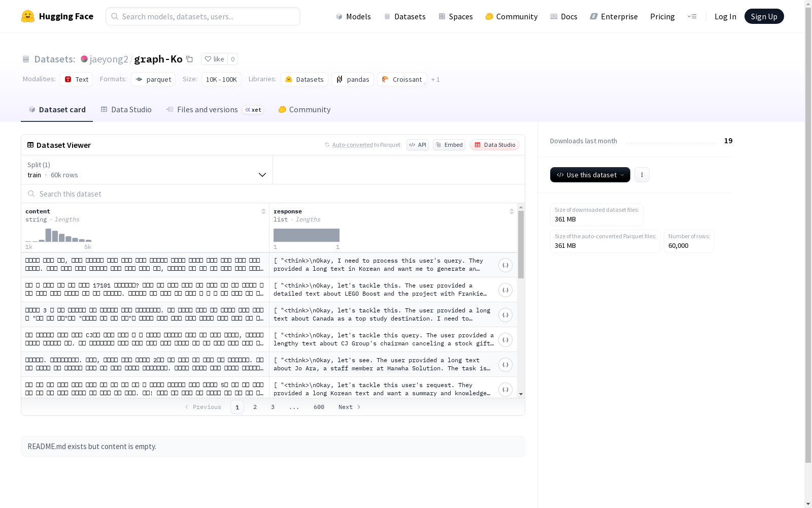Expand the Use this dataset menu
The height and width of the screenshot is (508, 812).
590,175
